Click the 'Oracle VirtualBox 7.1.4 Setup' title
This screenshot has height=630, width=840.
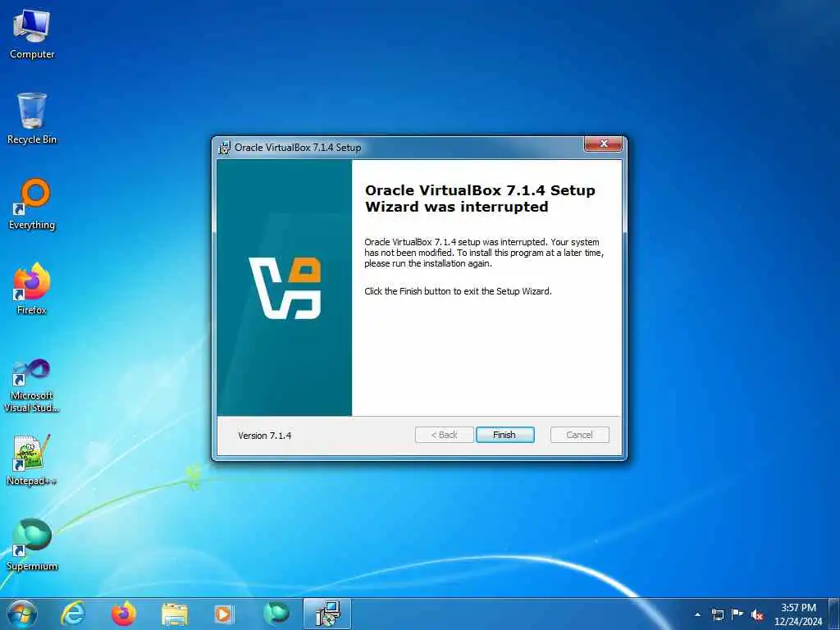[298, 148]
